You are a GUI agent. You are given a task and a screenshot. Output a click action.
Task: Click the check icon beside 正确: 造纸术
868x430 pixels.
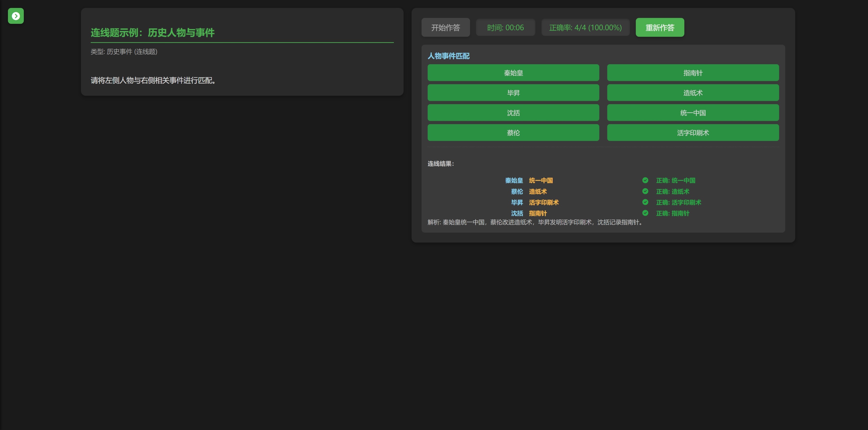point(645,191)
